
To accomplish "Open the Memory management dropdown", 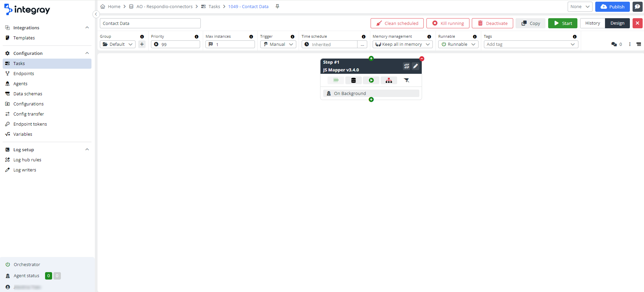I will pos(402,44).
